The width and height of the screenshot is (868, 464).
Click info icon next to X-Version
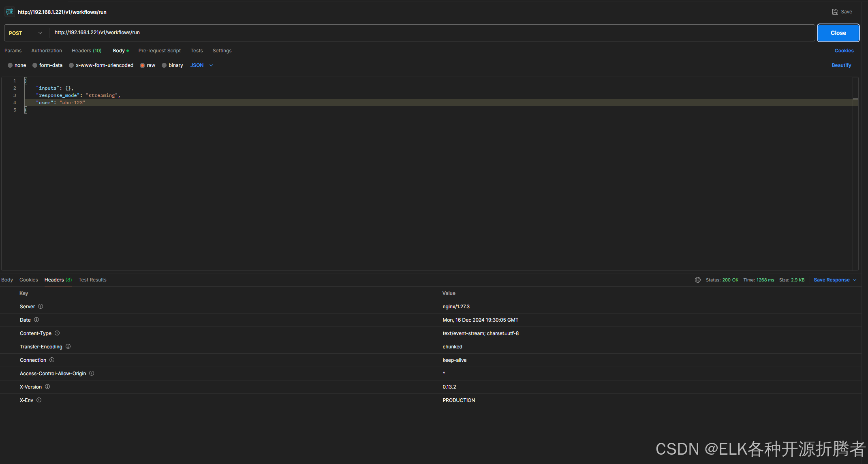(x=47, y=387)
